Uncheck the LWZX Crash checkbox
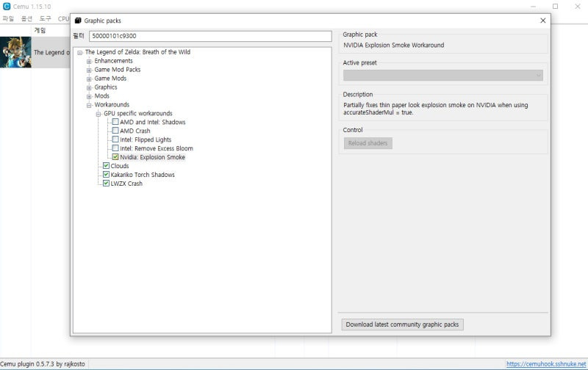Image resolution: width=588 pixels, height=370 pixels. 106,183
